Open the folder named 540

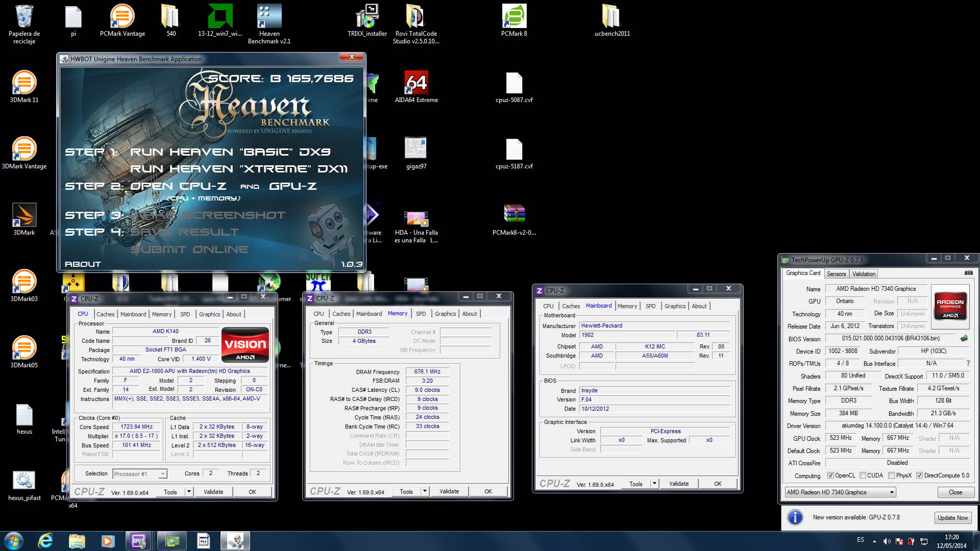click(x=171, y=21)
